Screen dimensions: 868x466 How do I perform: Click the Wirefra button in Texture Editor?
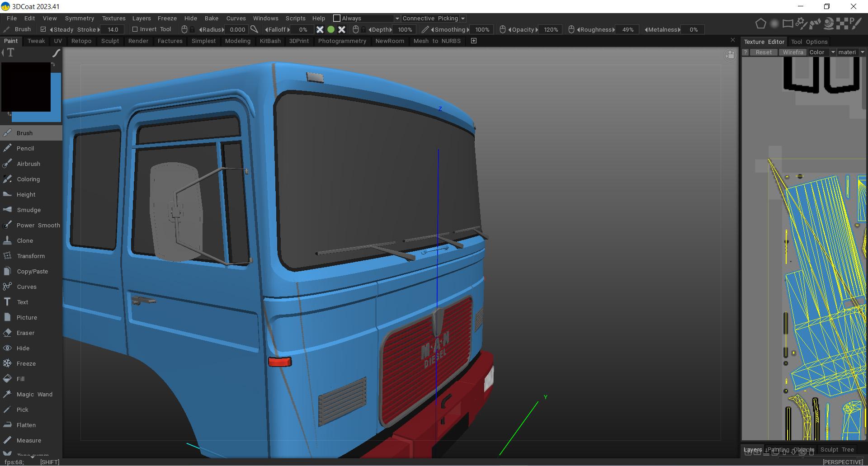793,52
